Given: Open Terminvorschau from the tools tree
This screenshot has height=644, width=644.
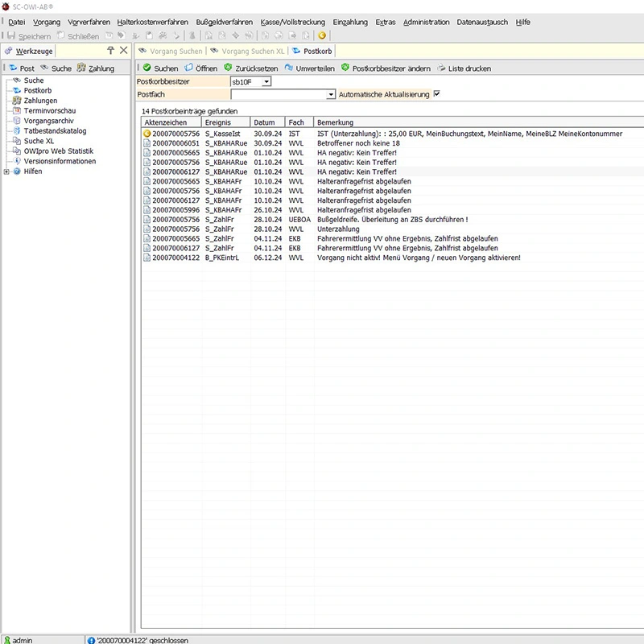Looking at the screenshot, I should click(x=50, y=111).
